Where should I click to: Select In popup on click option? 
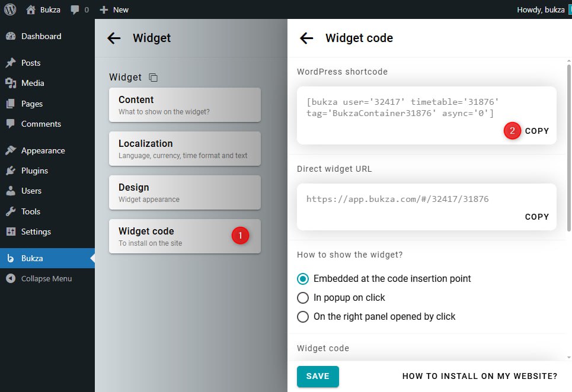click(303, 297)
